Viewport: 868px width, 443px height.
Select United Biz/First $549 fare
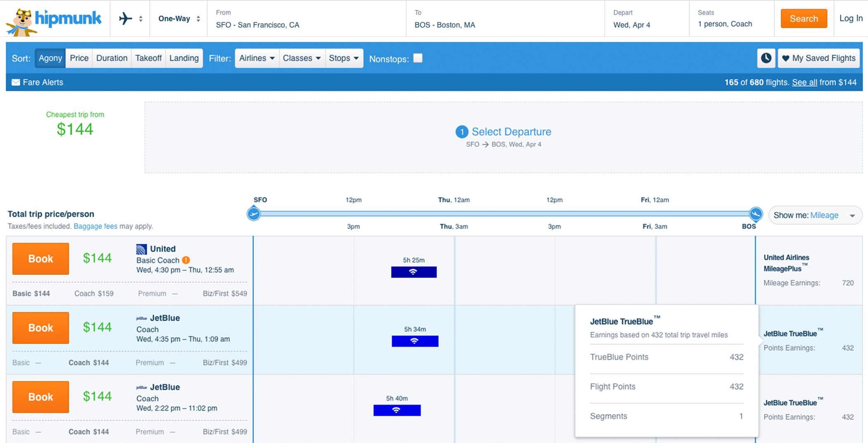(x=225, y=294)
